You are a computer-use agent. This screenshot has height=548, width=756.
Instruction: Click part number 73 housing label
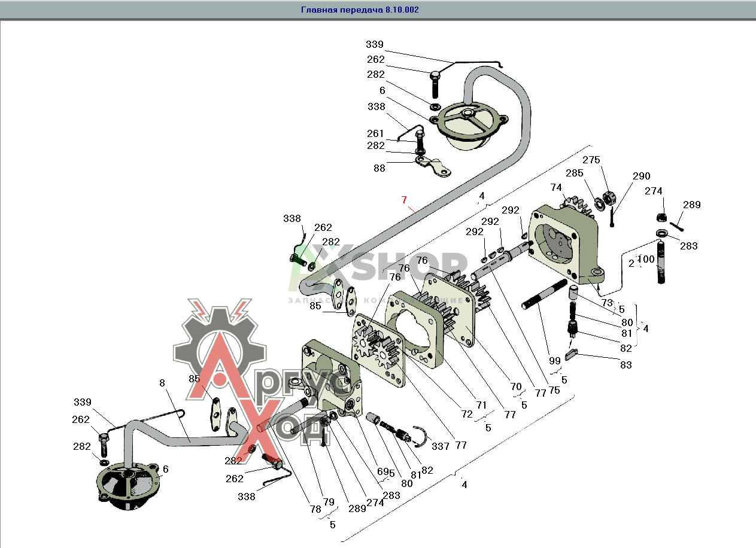coord(607,304)
